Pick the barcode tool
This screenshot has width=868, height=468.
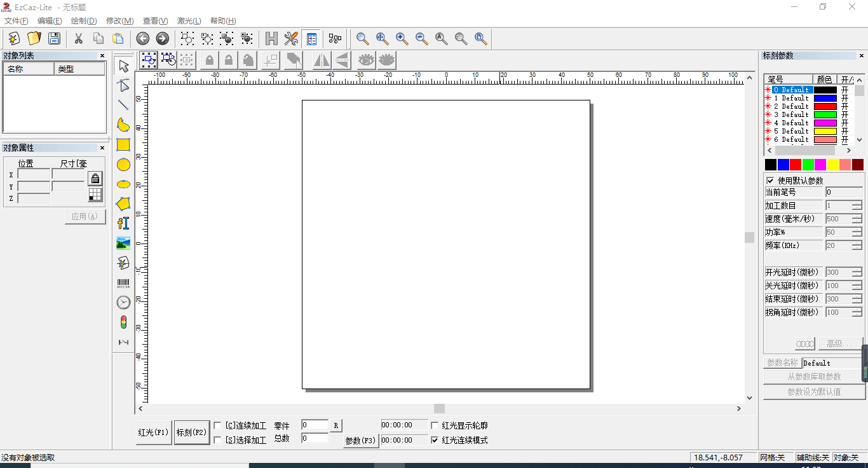coord(123,283)
